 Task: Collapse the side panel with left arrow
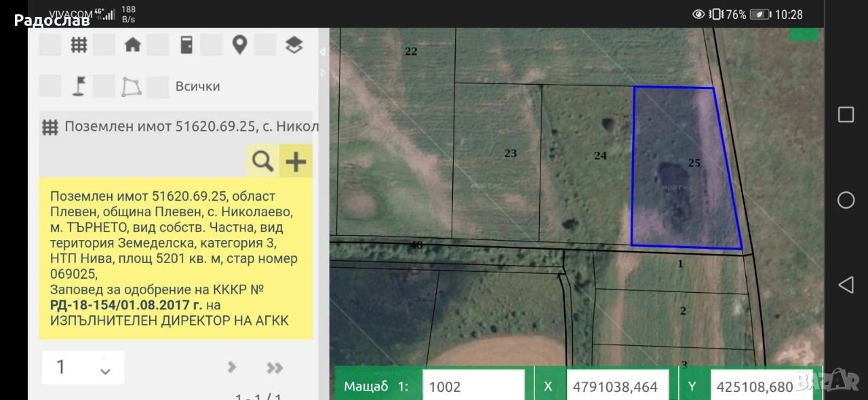pyautogui.click(x=323, y=52)
